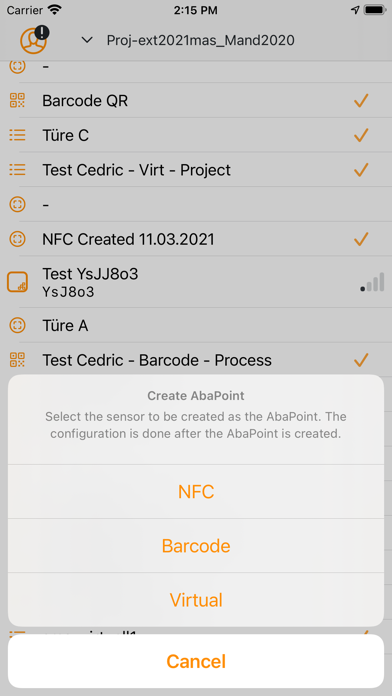Tap QR icon for Test Cedric Barcode Process
Viewport: 392px width, 696px height.
click(x=17, y=360)
